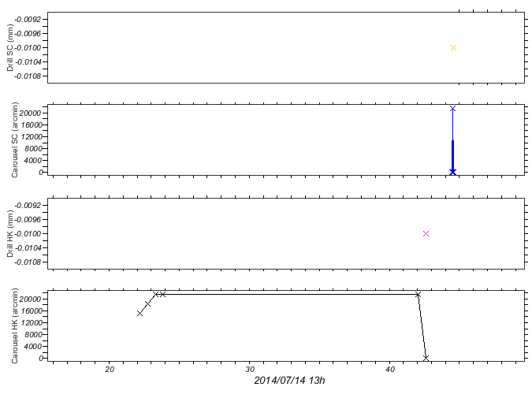The width and height of the screenshot is (532, 398).
Task: Click the "2014/07/14 13h" time axis title
Action: pyautogui.click(x=289, y=381)
